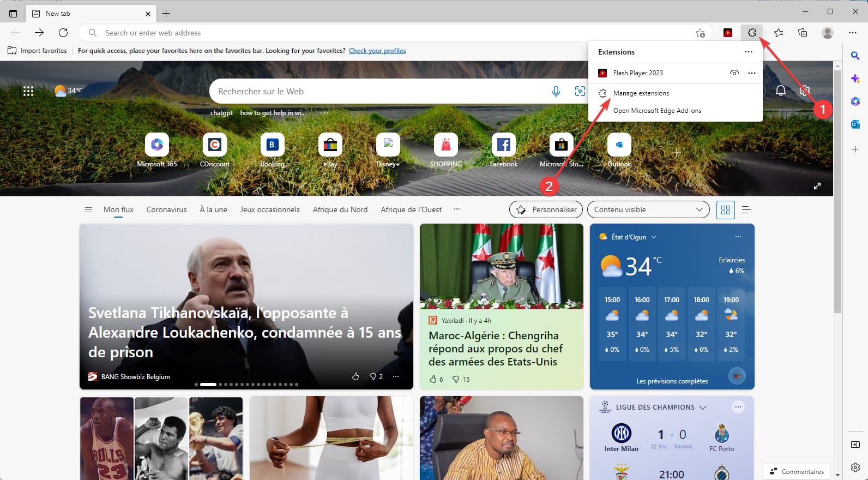This screenshot has width=868, height=480.
Task: Click the Commentaires feedback button
Action: pos(797,471)
